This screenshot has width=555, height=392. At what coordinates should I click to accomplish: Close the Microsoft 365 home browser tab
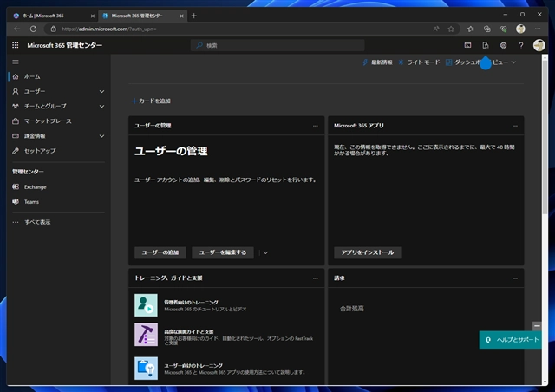93,16
